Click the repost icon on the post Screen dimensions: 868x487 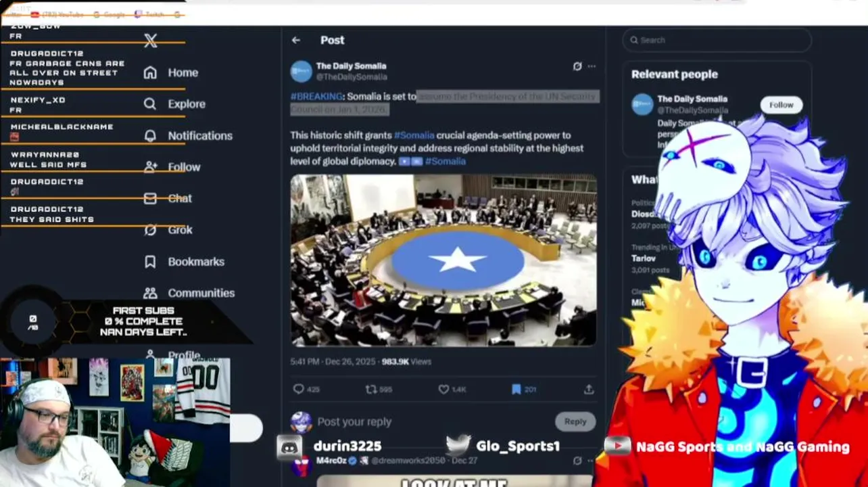[x=370, y=389]
